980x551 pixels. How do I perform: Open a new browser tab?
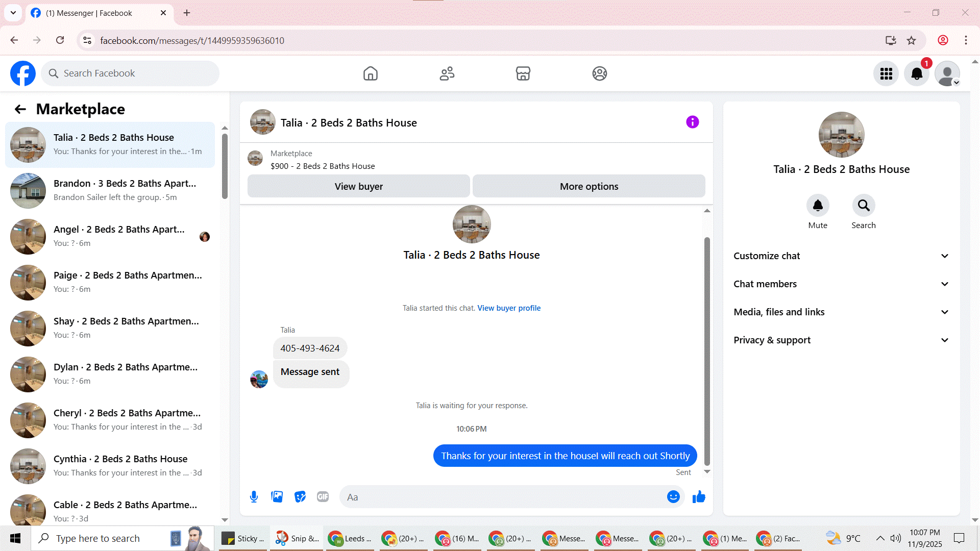[187, 13]
